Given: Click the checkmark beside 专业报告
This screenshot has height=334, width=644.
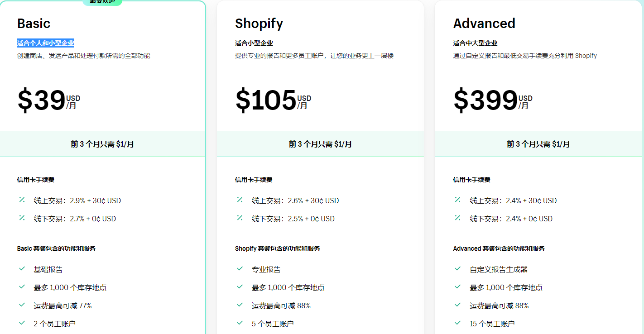Looking at the screenshot, I should (240, 269).
